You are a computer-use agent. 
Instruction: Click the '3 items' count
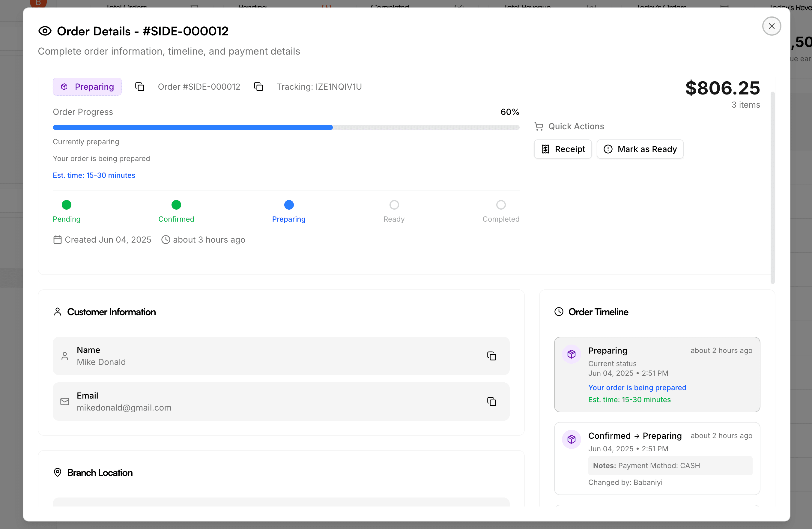click(745, 105)
